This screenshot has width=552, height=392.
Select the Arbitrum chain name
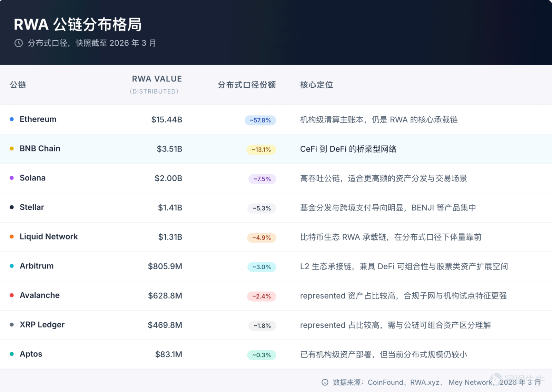pos(37,266)
